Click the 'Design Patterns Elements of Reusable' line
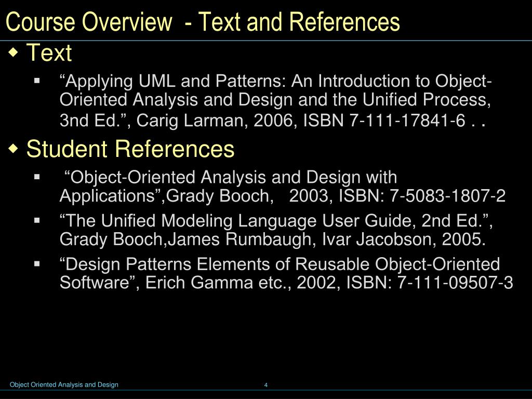Viewport: 532px width, 399px height. [280, 264]
